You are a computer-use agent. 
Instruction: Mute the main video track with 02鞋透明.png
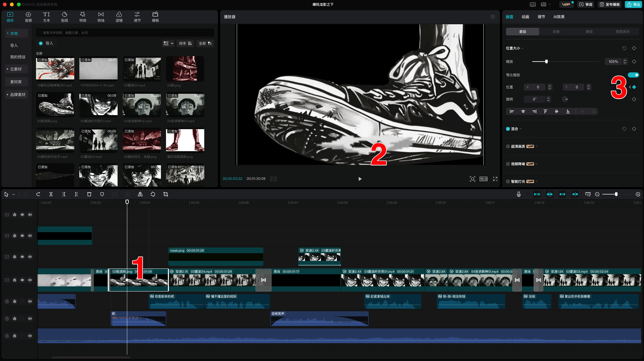click(30, 280)
